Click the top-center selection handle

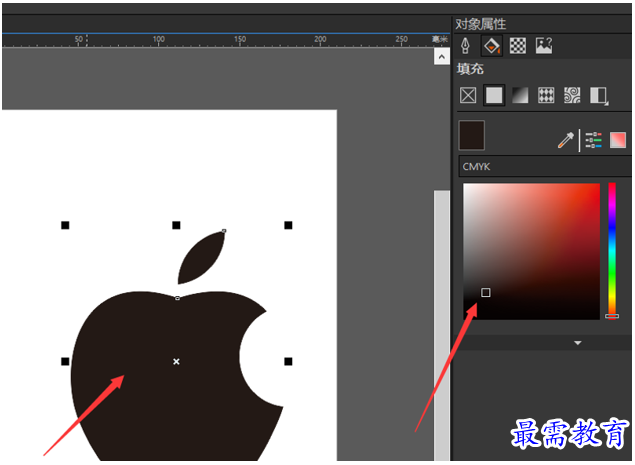click(176, 225)
